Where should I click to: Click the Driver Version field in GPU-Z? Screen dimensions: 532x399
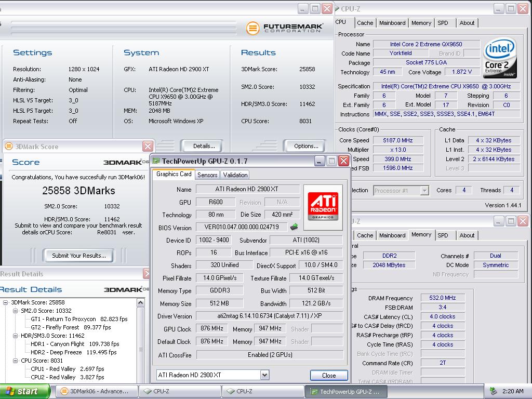tap(270, 316)
